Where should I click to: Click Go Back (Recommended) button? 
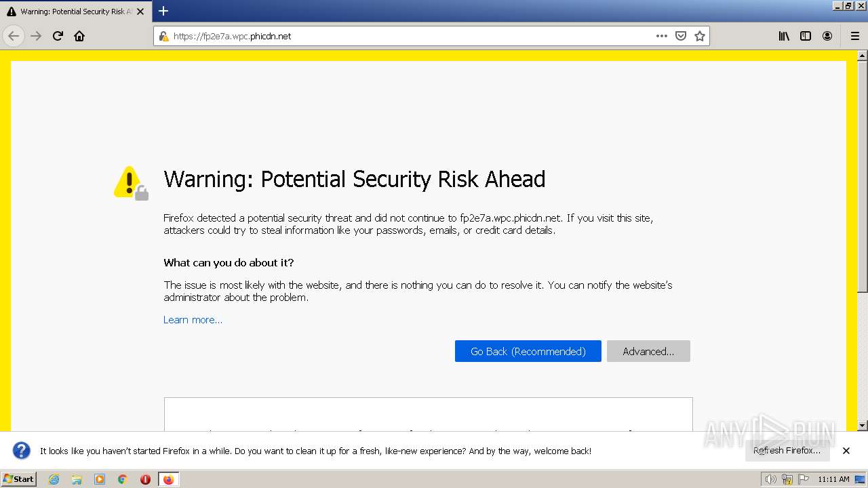(528, 351)
